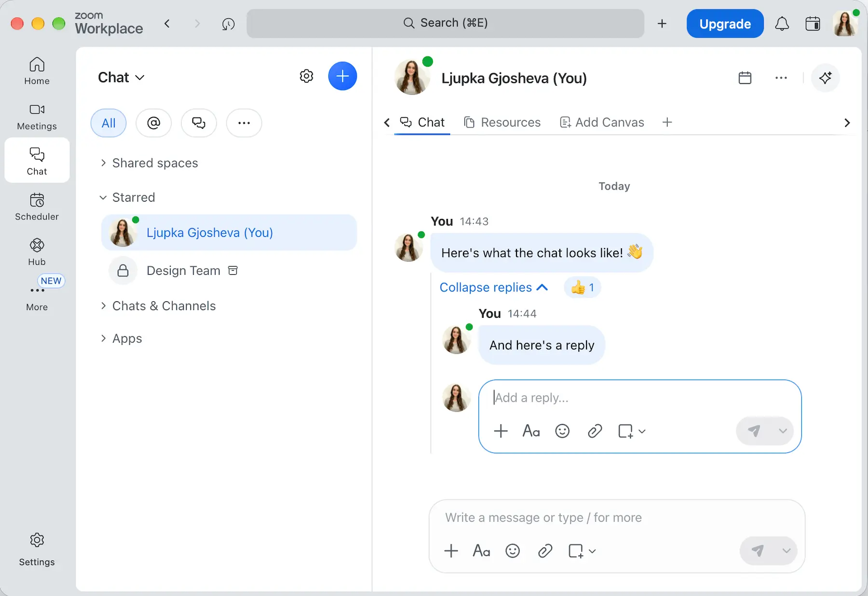The width and height of the screenshot is (868, 596).
Task: Add a new tab with plus
Action: (667, 122)
